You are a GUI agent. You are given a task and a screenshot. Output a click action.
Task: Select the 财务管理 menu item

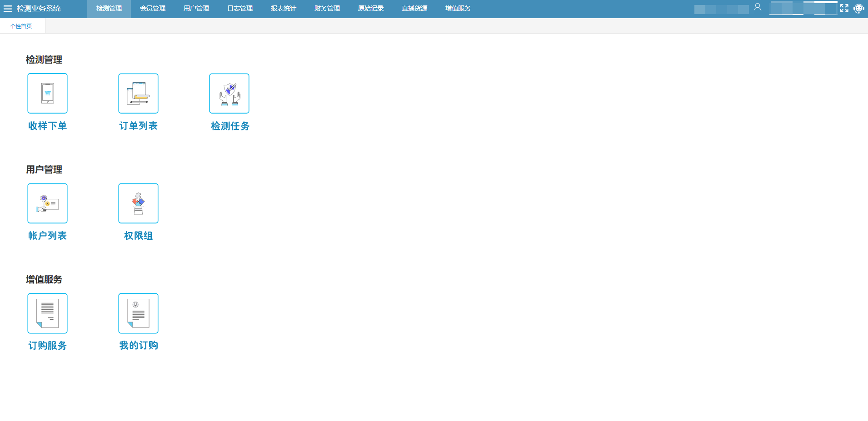click(x=327, y=9)
